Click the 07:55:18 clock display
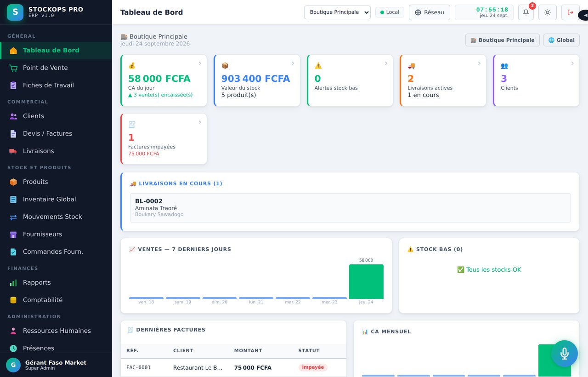The image size is (588, 377). point(492,10)
